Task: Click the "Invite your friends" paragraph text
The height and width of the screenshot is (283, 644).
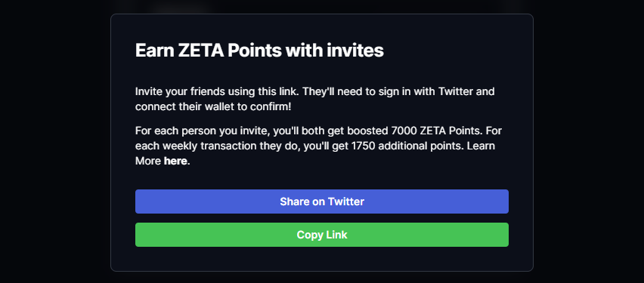Action: (x=314, y=99)
